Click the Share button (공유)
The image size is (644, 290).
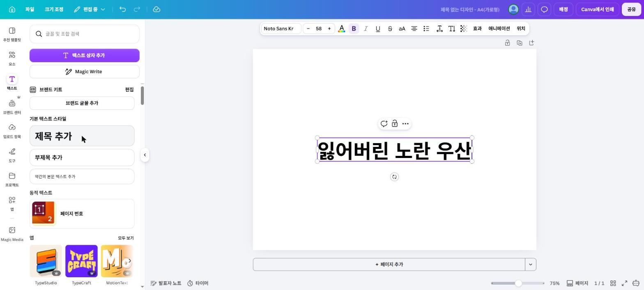[x=631, y=9]
